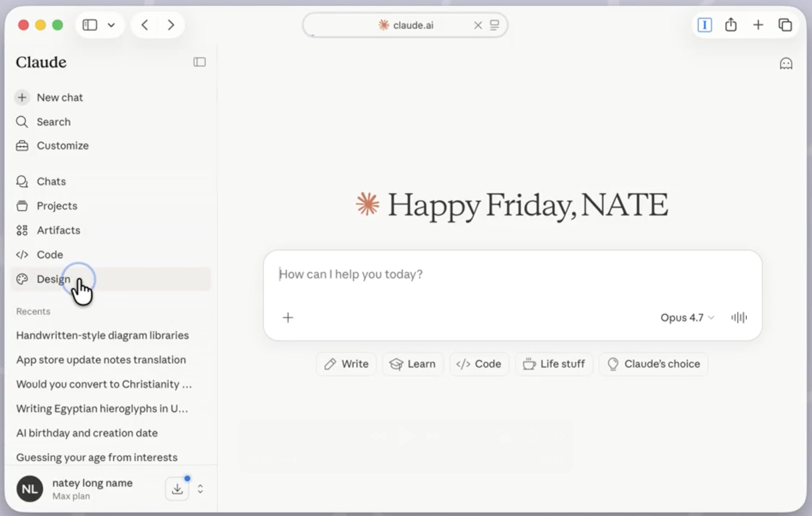Collapse the sidebar with the panel toggle
This screenshot has width=812, height=516.
point(200,62)
